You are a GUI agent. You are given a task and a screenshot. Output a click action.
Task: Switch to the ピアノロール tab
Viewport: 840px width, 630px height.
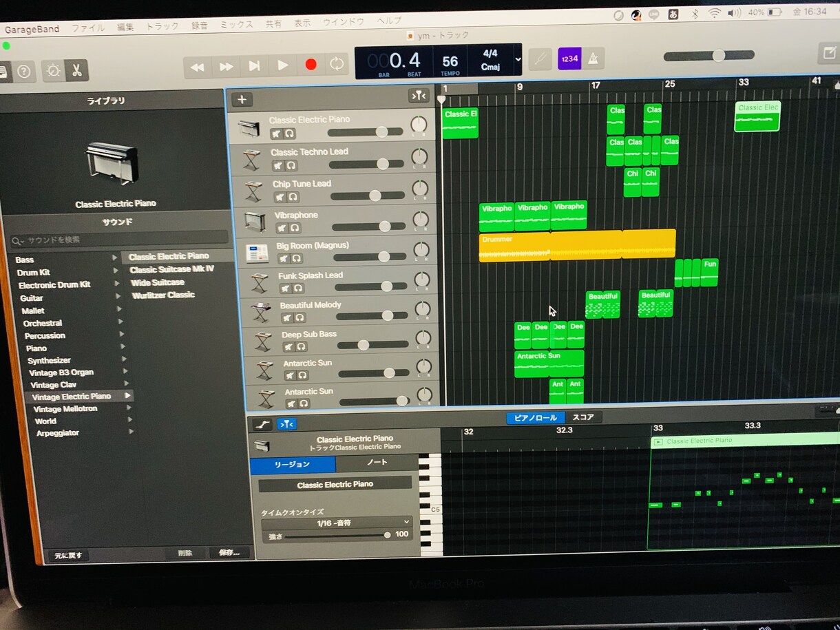point(536,418)
